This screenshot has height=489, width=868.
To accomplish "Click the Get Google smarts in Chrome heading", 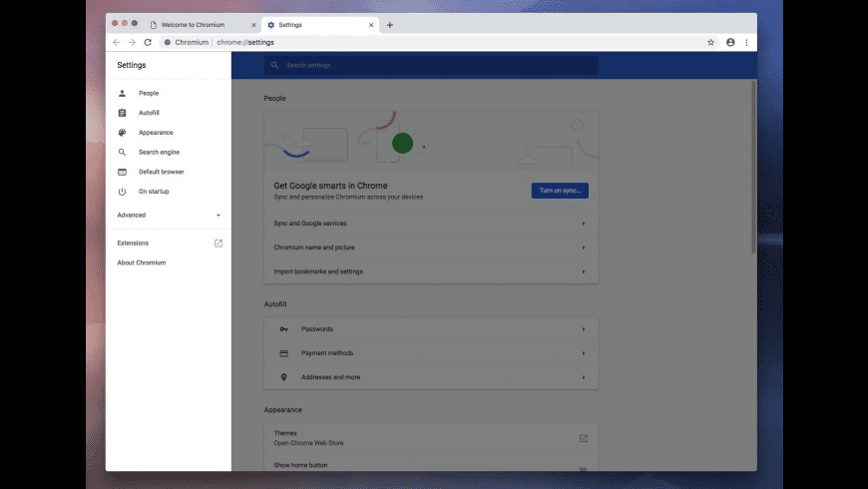I will click(x=330, y=186).
